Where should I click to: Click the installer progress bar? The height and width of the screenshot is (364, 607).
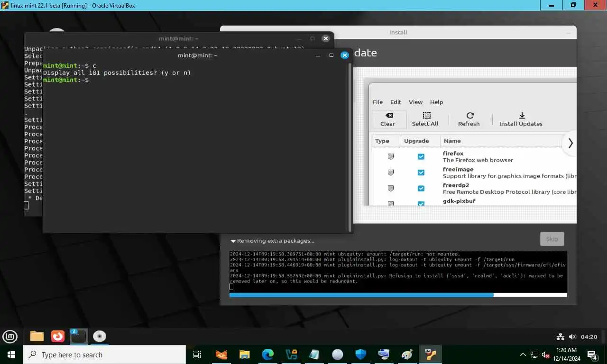(398, 295)
